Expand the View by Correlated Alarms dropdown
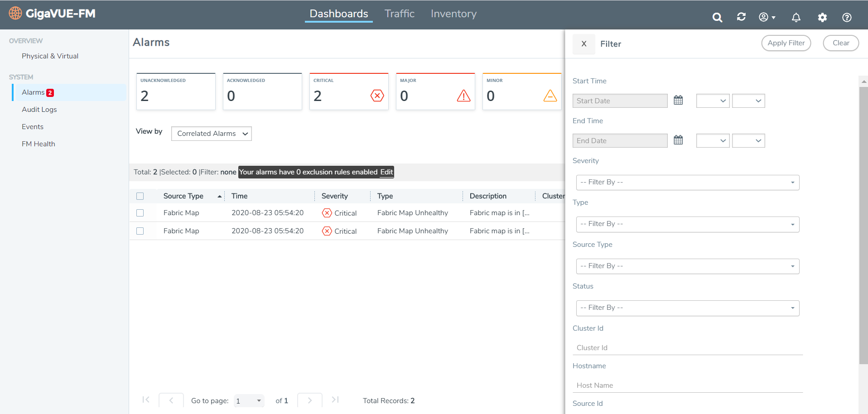868x414 pixels. [x=211, y=134]
